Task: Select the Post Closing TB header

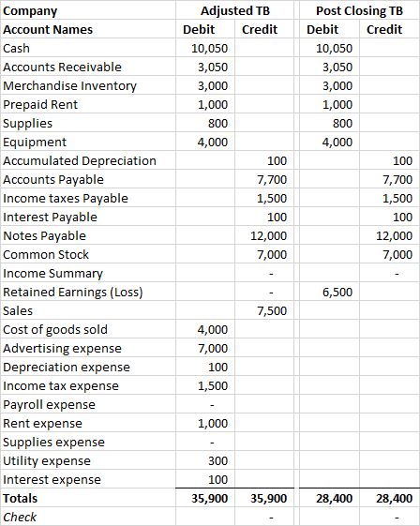Action: coord(359,10)
